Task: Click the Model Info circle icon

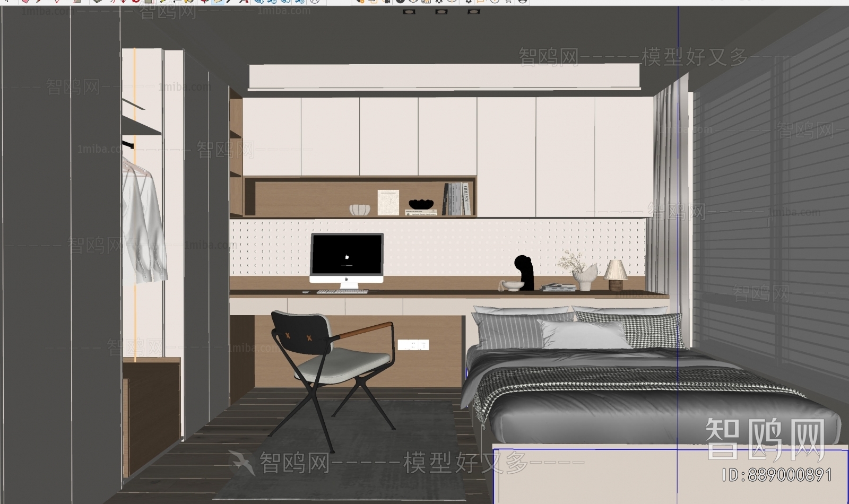Action: coord(495,3)
